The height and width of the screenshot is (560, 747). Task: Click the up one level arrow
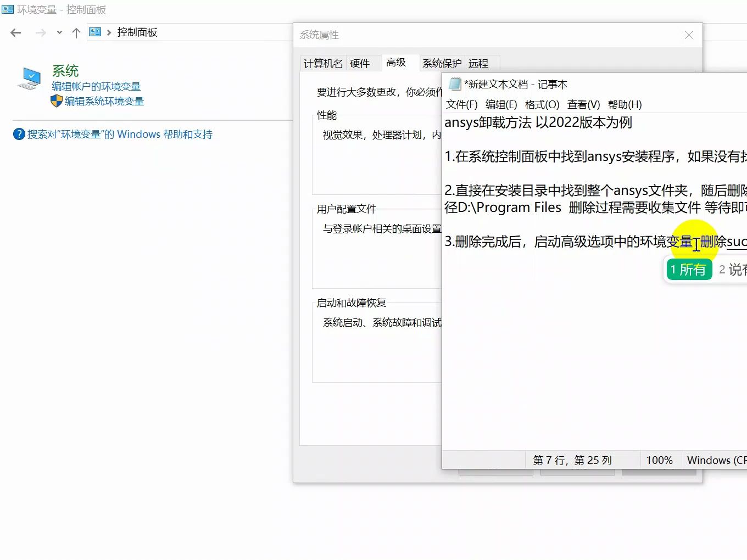coord(76,33)
